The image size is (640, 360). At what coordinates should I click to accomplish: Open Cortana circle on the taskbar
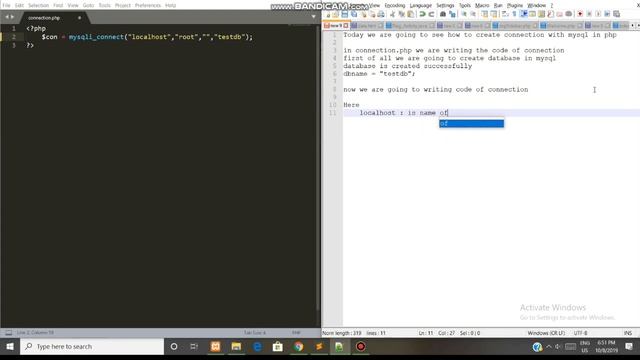174,347
